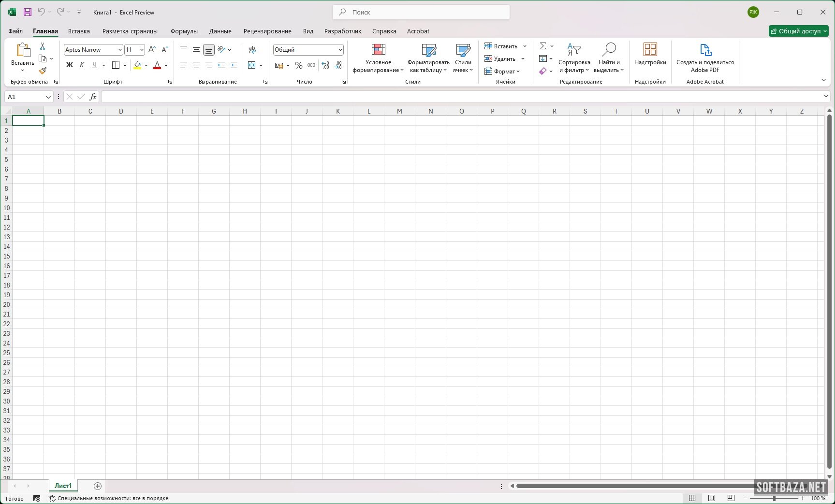Click the Percent style icon
835x504 pixels.
click(x=299, y=65)
